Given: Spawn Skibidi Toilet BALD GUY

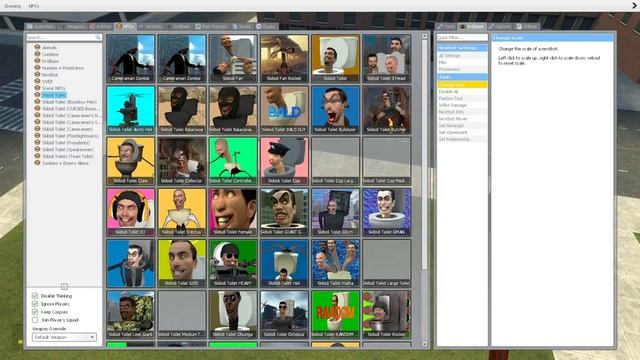Looking at the screenshot, I should [x=284, y=110].
